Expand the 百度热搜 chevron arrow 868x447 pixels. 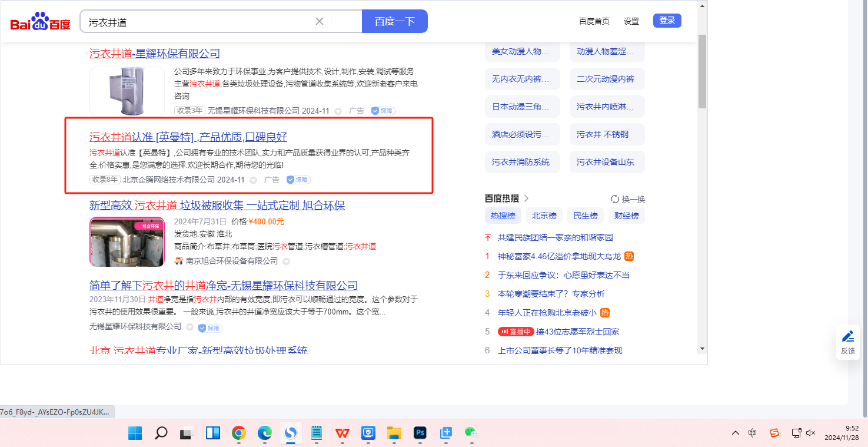tap(526, 198)
